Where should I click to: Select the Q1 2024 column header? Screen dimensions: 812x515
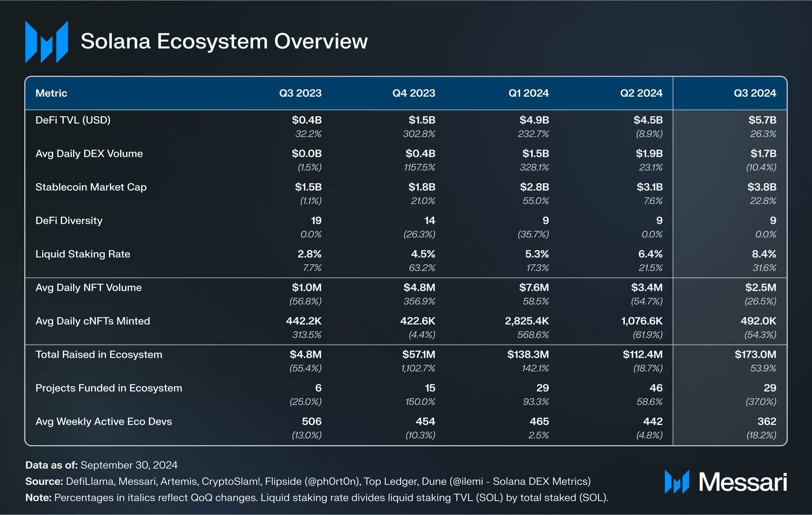pyautogui.click(x=528, y=93)
